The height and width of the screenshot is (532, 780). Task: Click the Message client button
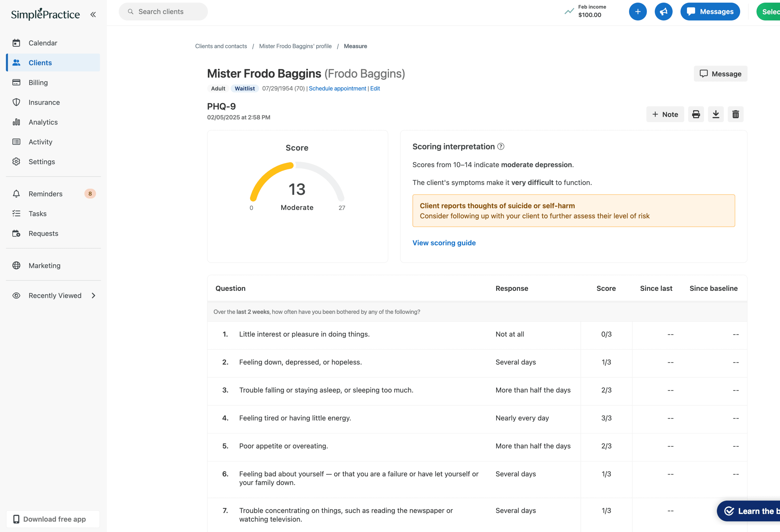(720, 74)
